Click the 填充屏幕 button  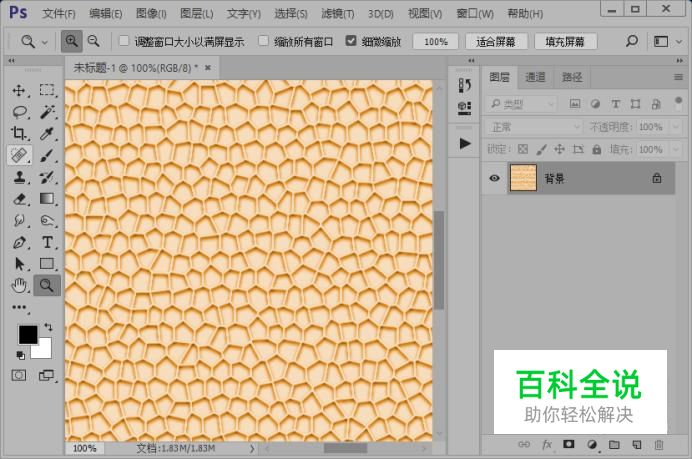coord(564,41)
